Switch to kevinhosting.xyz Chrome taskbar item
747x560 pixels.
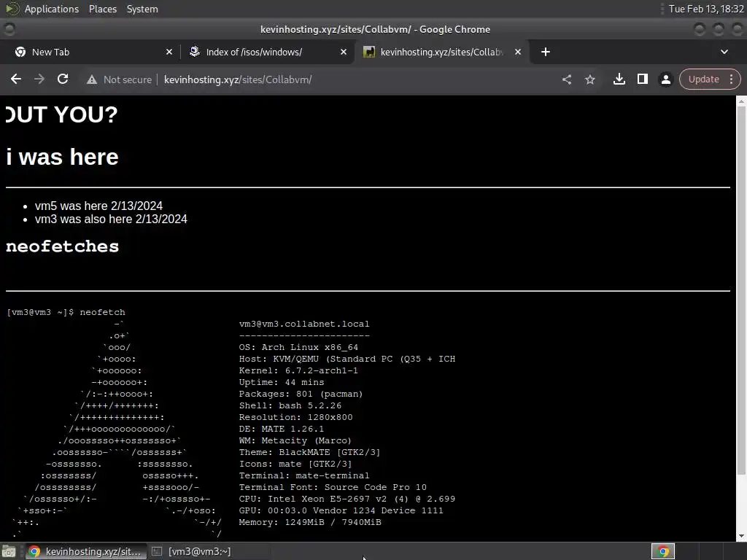86,551
